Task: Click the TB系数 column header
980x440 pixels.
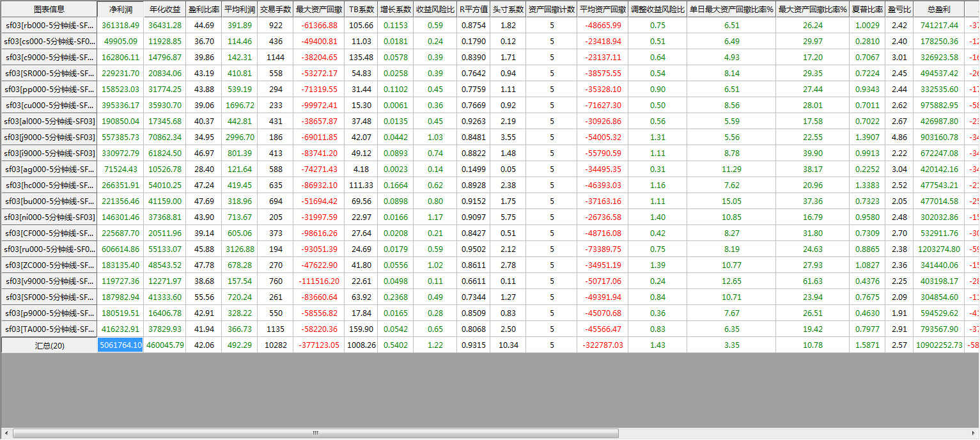Action: [x=361, y=10]
